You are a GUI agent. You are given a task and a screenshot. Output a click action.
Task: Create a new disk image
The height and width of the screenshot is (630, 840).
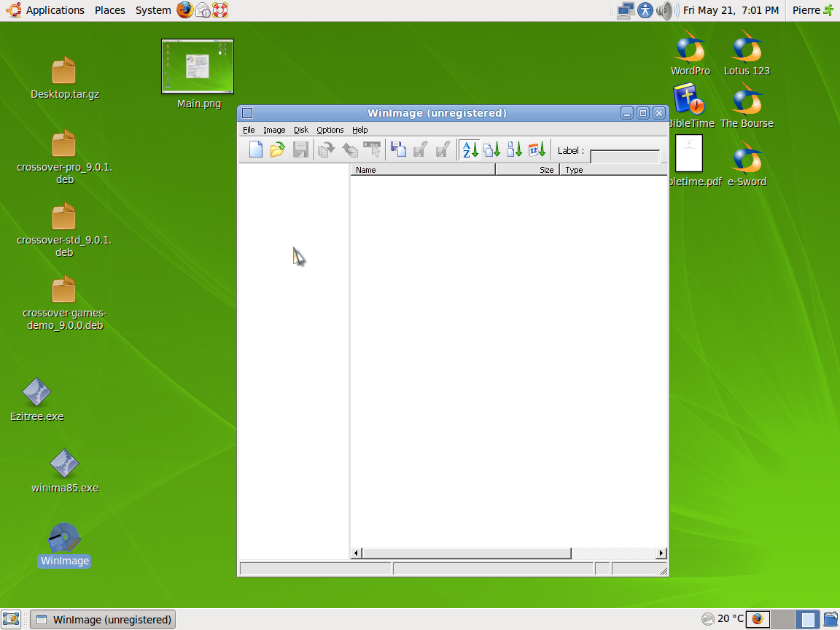tap(255, 149)
